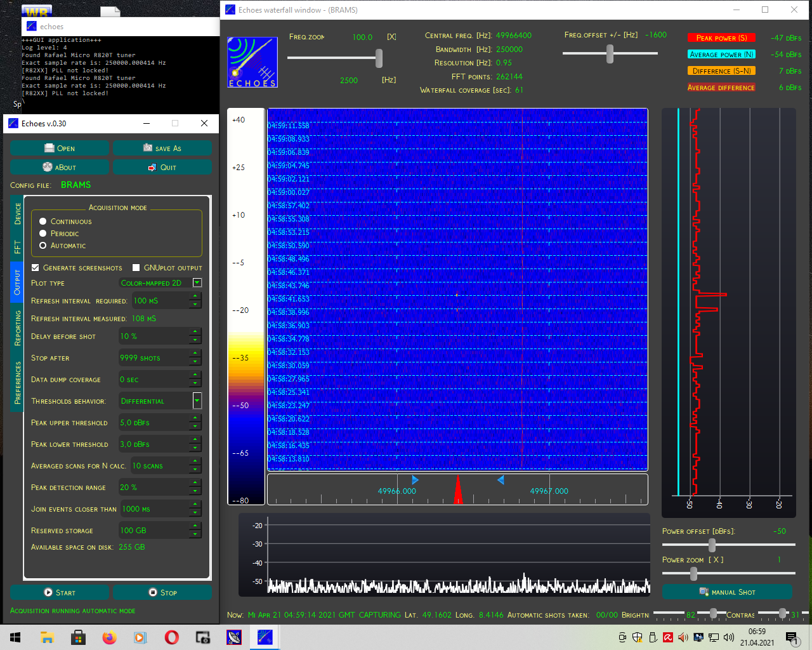Select Periodic acquisition mode

click(43, 233)
